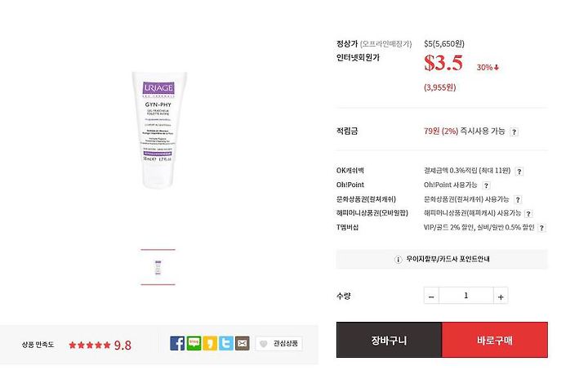588x370 pixels.
Task: Share via the green blog chat icon
Action: coord(194,343)
